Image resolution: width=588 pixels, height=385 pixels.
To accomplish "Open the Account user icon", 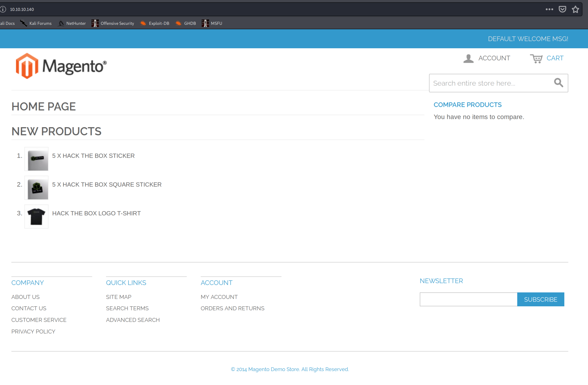I will point(468,58).
